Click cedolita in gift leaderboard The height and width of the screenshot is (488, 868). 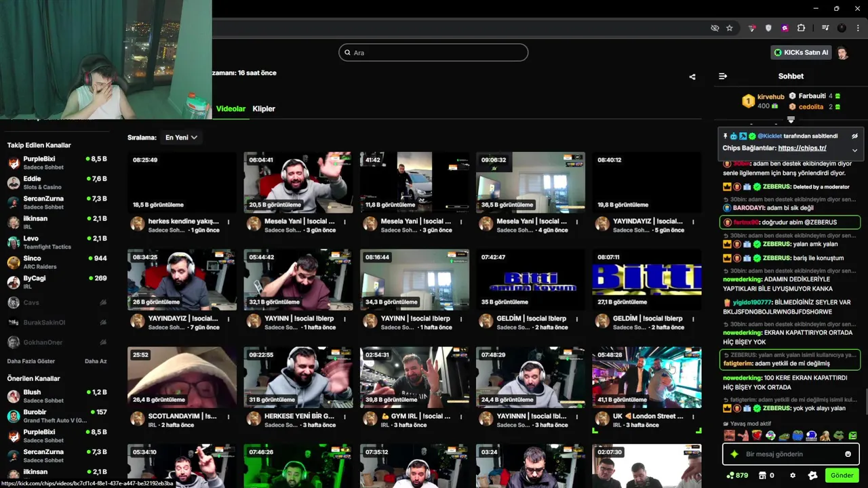(811, 107)
